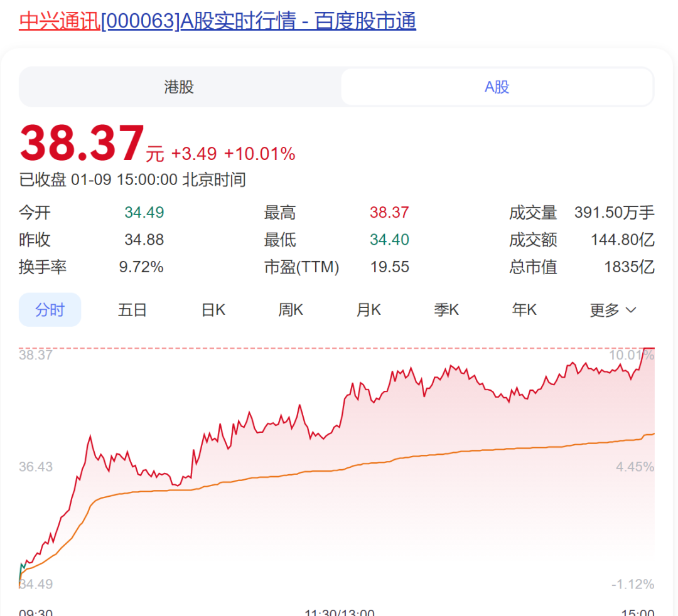This screenshot has width=678, height=616.
Task: Click the 最低 label
Action: click(x=280, y=240)
